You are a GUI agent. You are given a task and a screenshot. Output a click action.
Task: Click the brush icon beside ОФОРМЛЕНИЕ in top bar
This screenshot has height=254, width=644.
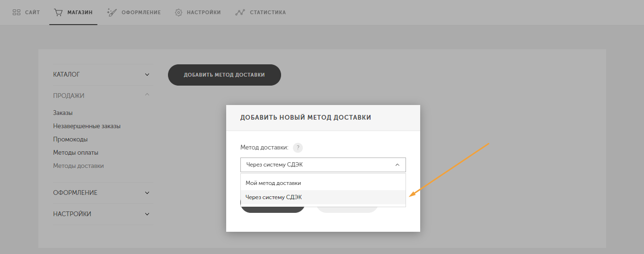(112, 12)
